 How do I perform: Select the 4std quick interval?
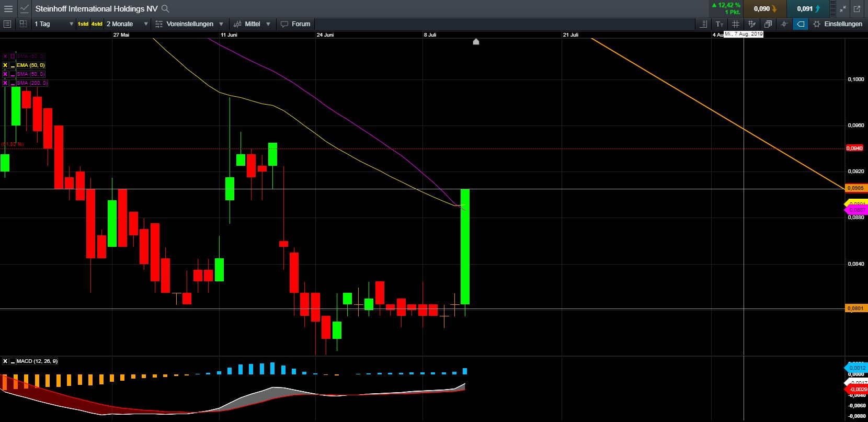pos(97,24)
